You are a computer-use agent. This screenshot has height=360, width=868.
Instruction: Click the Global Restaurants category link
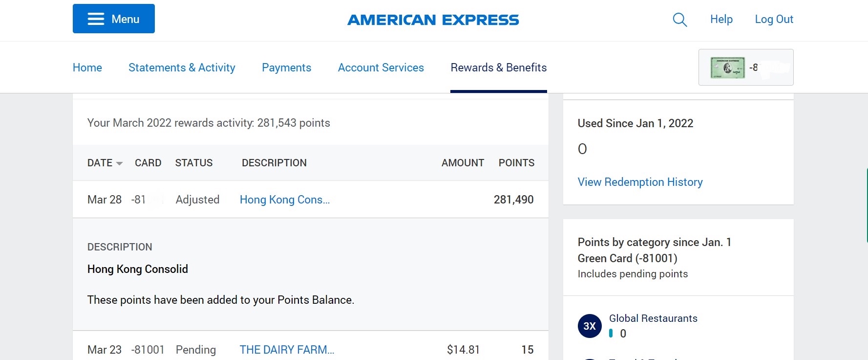[x=653, y=318]
